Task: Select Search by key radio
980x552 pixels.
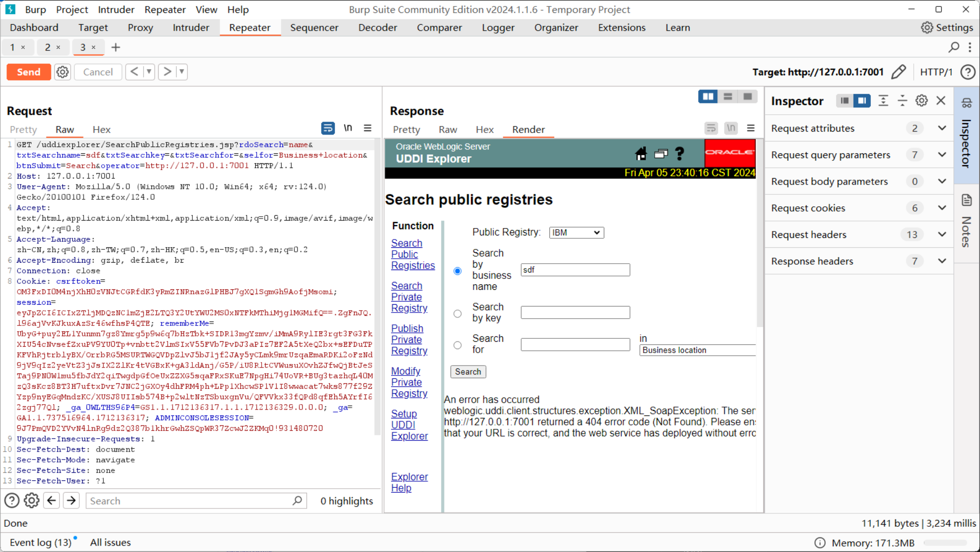Action: click(x=457, y=313)
